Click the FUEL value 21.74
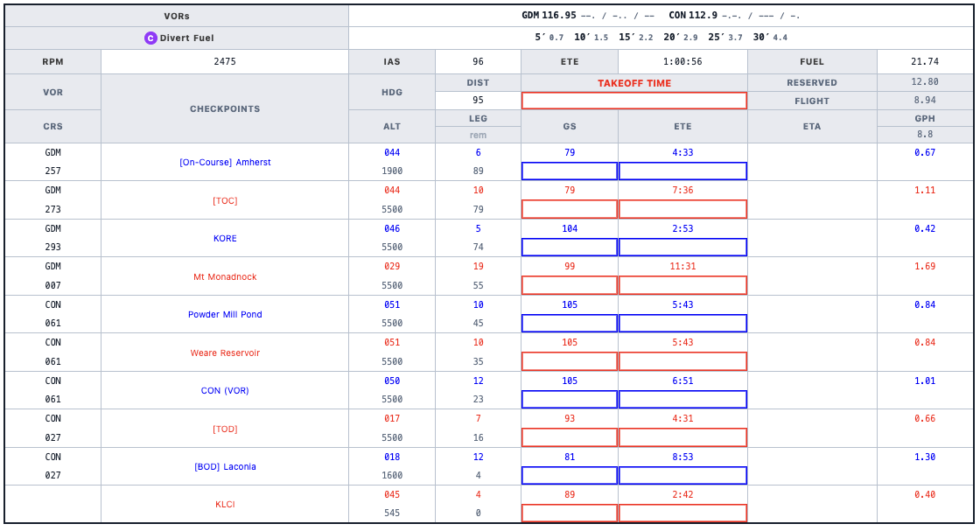This screenshot has height=531, width=980. coord(925,62)
